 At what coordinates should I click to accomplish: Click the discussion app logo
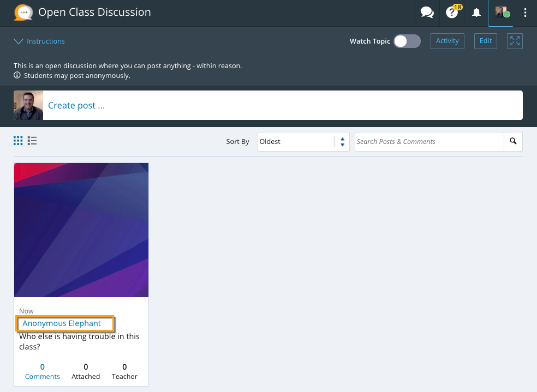[23, 13]
